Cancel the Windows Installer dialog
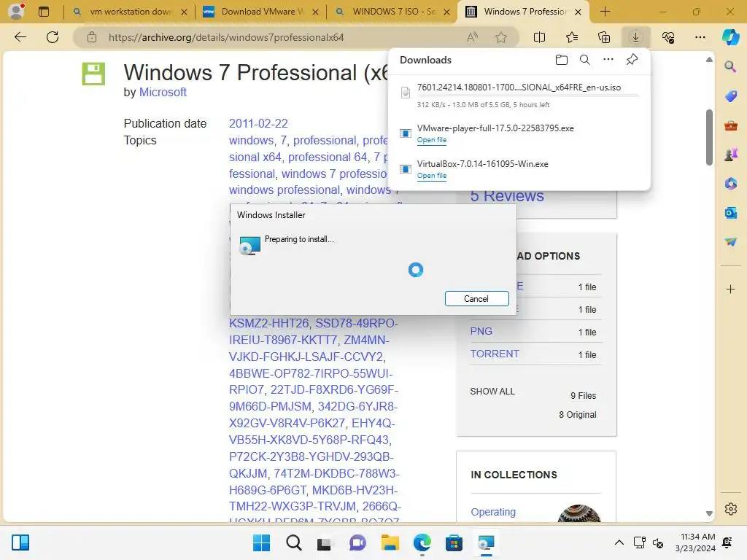Screen dimensions: 747x560 (x=476, y=298)
